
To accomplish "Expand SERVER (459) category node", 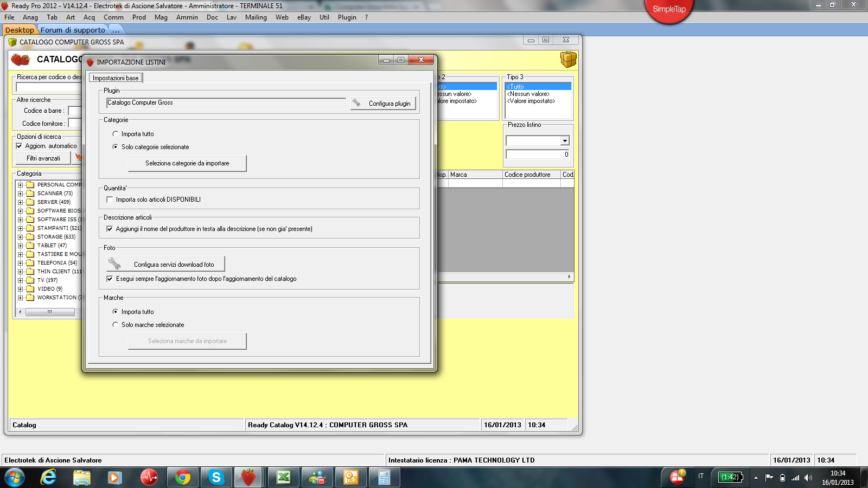I will (x=21, y=202).
